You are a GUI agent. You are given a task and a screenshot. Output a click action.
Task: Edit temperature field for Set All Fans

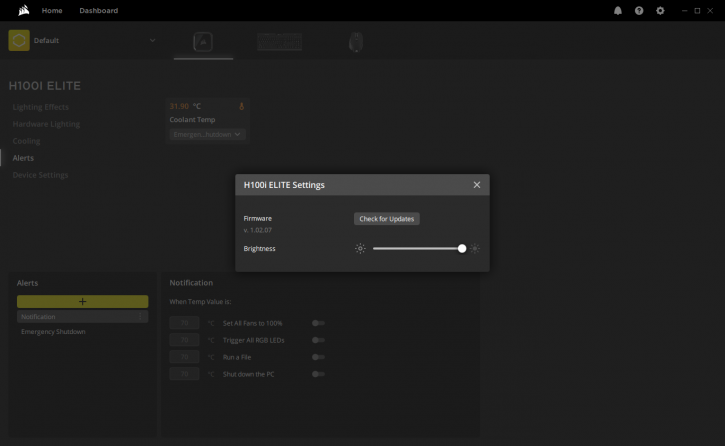(184, 323)
